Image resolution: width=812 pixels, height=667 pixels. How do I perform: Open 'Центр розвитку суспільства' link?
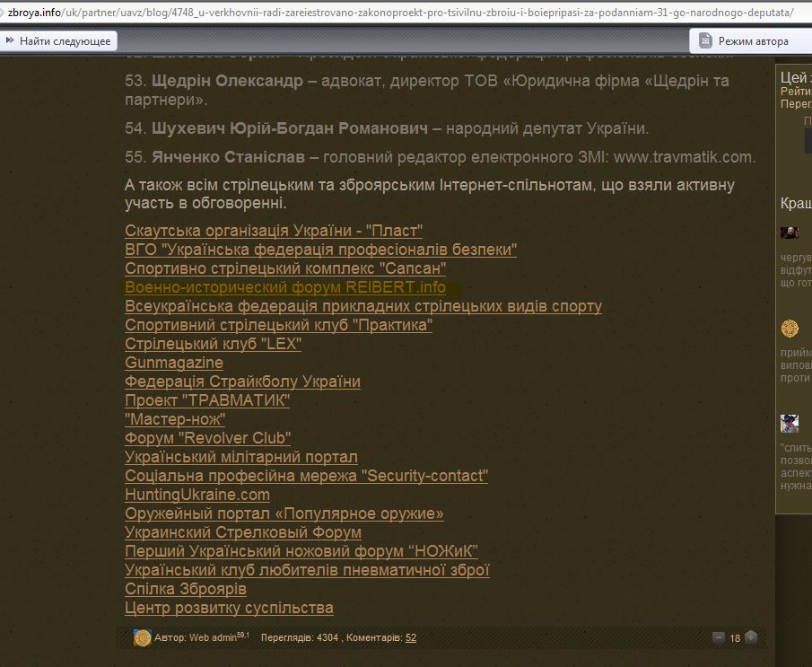click(x=229, y=608)
